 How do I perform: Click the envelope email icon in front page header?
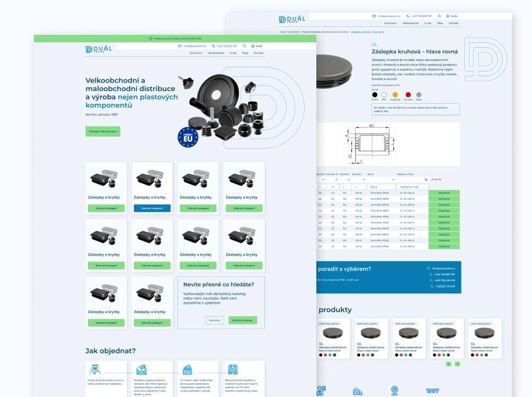point(180,46)
